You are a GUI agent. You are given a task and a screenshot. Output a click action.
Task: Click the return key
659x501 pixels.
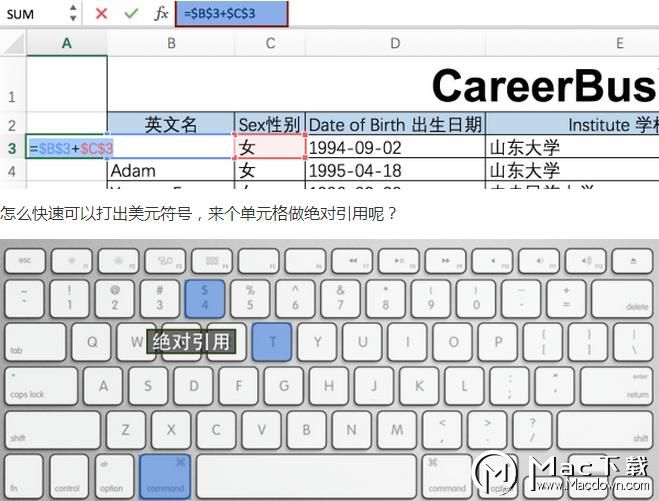(617, 386)
